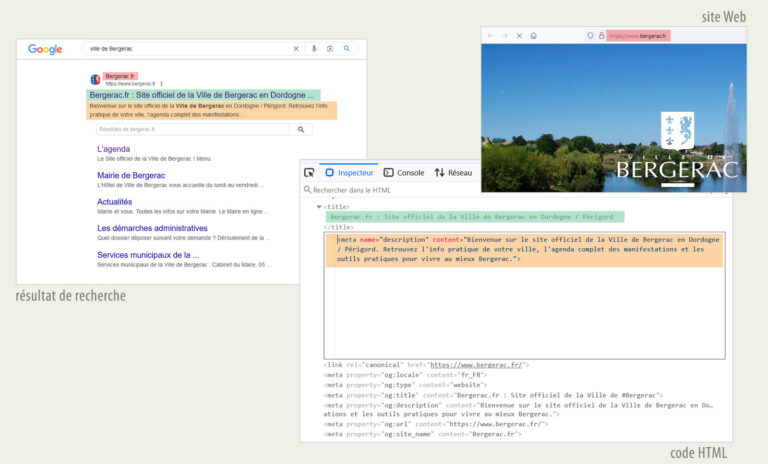Open 'Les démarches administratives' sitelink
768x464 pixels.
pos(152,228)
